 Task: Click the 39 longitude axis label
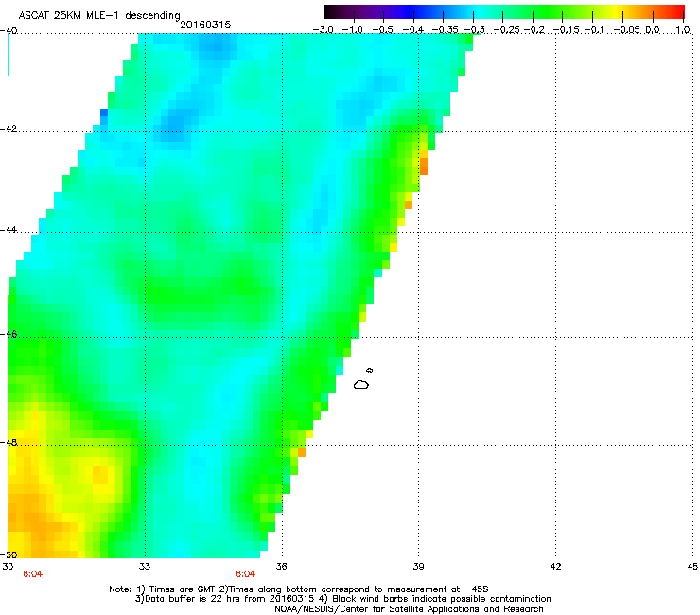[x=418, y=567]
